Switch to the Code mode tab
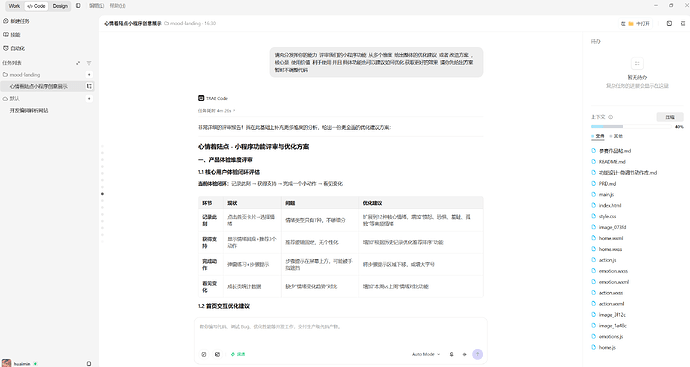The image size is (690, 367). [x=36, y=6]
